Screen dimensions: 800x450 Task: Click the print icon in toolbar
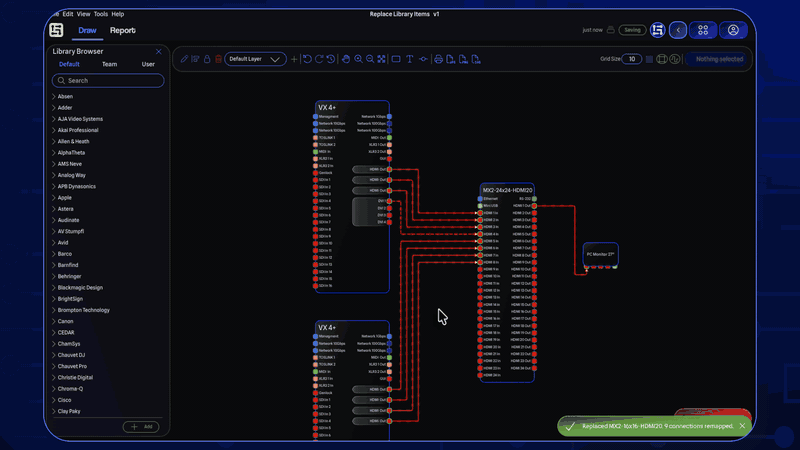tap(438, 59)
